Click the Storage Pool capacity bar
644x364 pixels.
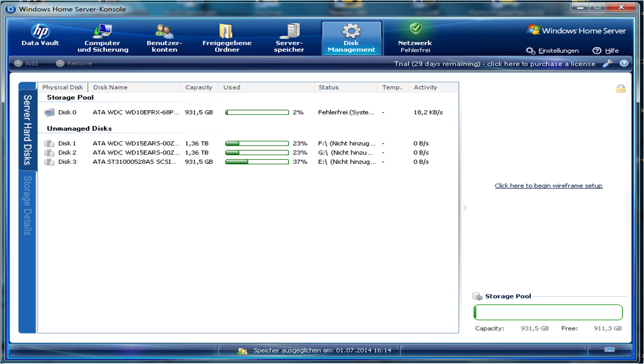coord(548,312)
